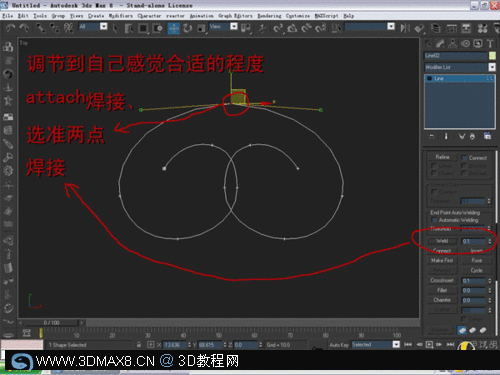
Task: Open the Select by Name list icon
Action: point(129,28)
